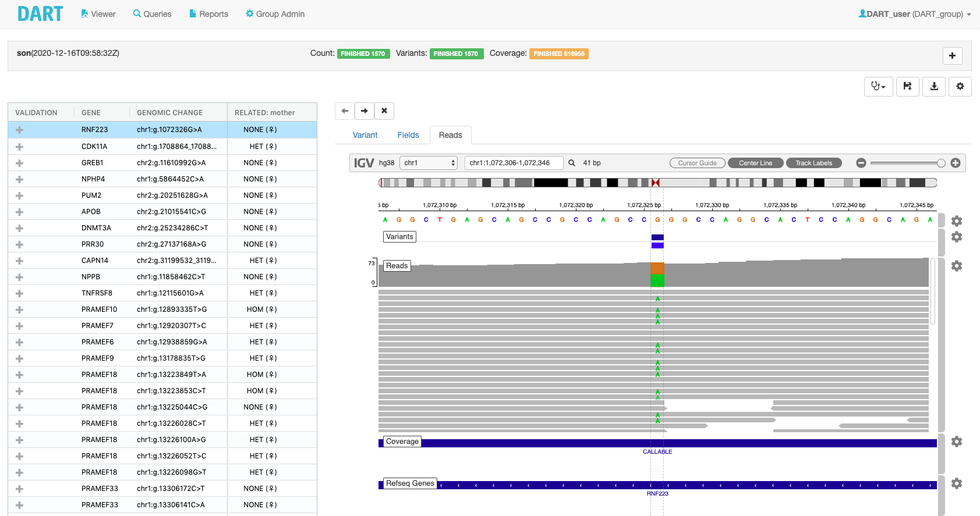Screen dimensions: 980x516
Task: Toggle the Center Line button
Action: (x=755, y=163)
